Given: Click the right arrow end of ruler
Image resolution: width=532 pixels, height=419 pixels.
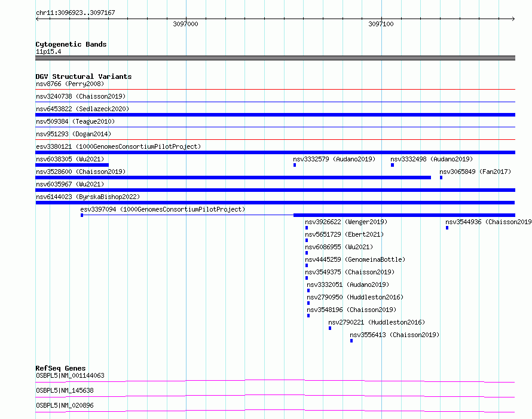Looking at the screenshot, I should coord(513,19).
